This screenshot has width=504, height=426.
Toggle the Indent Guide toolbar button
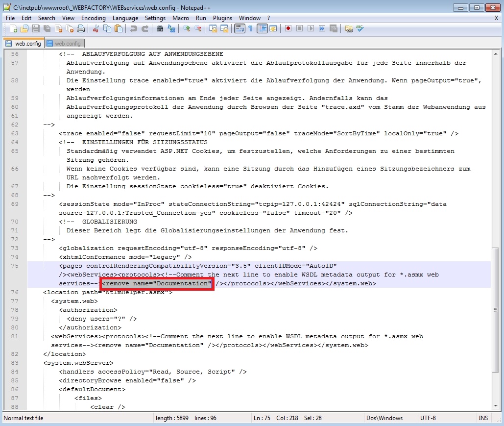[262, 29]
